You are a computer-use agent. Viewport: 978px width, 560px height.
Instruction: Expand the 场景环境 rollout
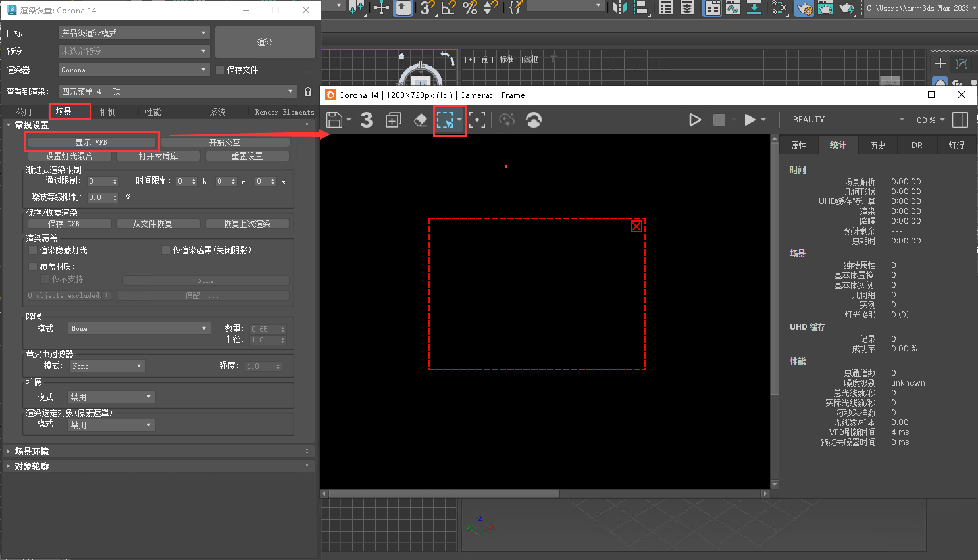click(32, 451)
